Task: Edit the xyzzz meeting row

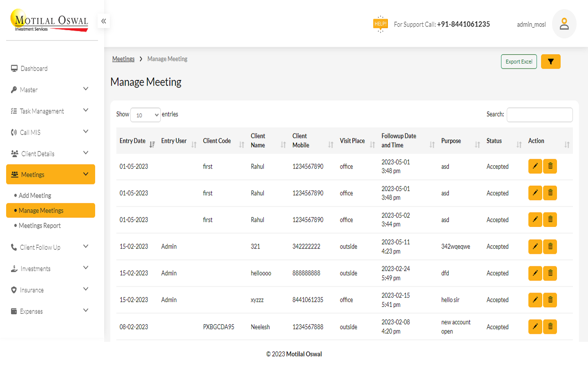Action: [535, 300]
